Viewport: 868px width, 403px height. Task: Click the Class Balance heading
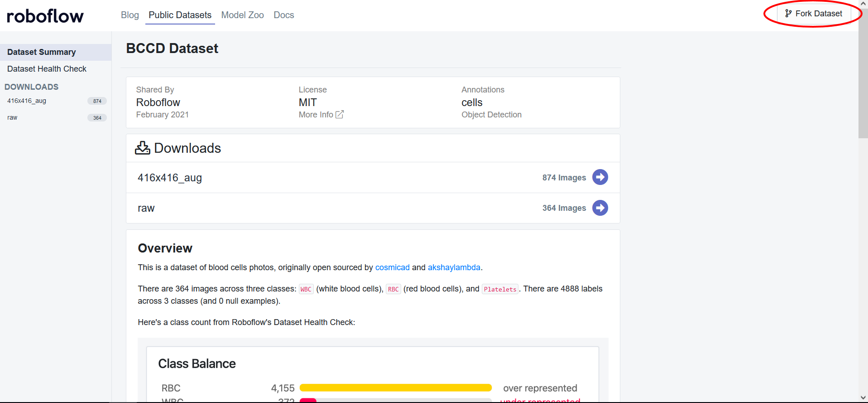point(197,364)
